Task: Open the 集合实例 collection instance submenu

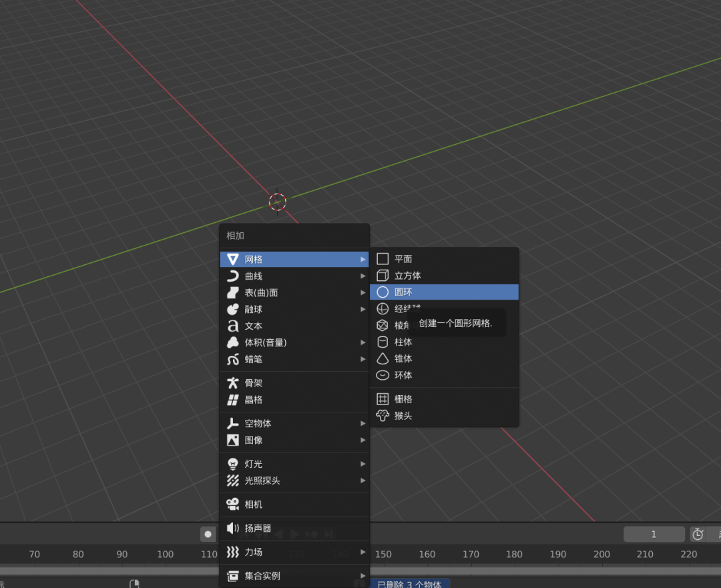Action: click(294, 576)
